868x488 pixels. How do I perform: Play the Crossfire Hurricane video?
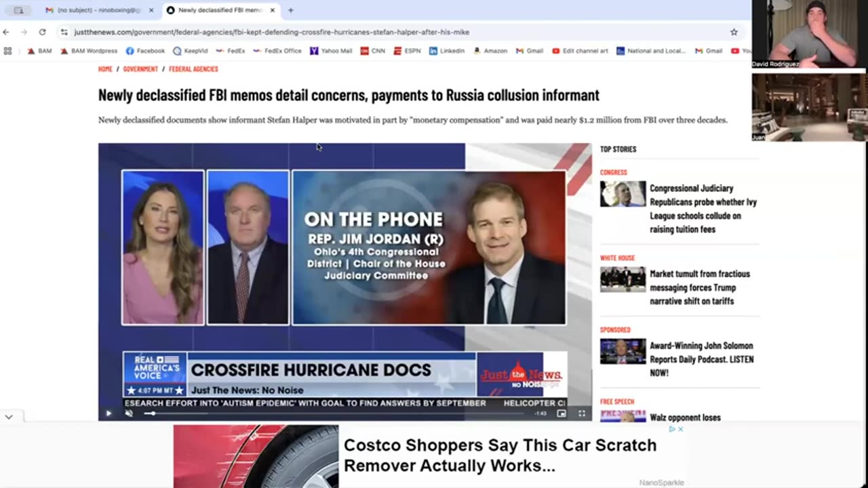pos(108,413)
